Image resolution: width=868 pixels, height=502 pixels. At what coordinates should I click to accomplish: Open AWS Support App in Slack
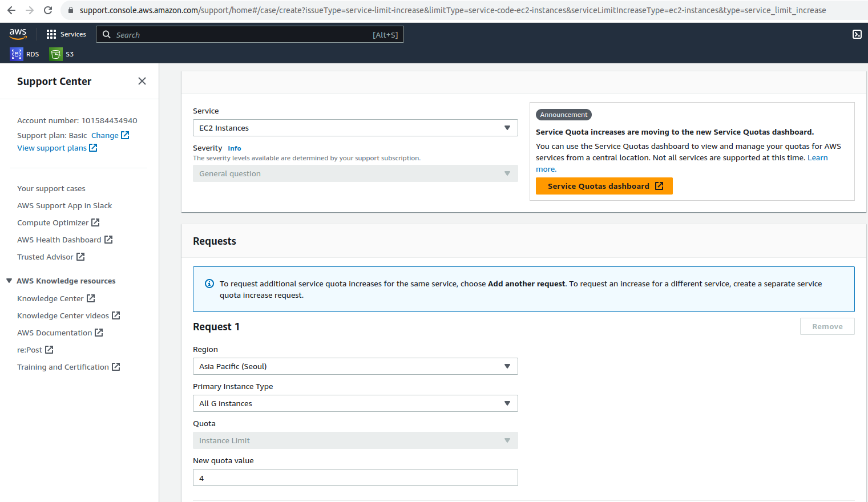64,205
